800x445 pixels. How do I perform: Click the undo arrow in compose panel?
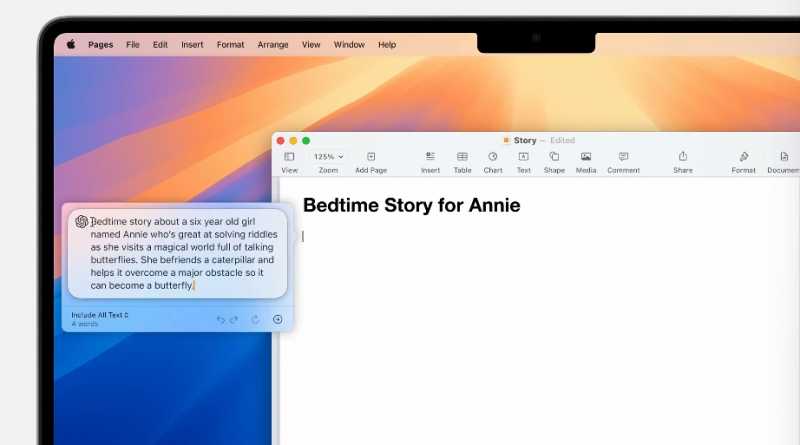pos(220,319)
